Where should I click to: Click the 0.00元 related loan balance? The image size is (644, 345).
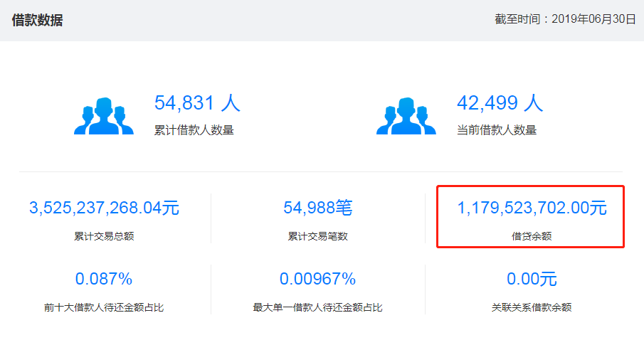pos(532,279)
